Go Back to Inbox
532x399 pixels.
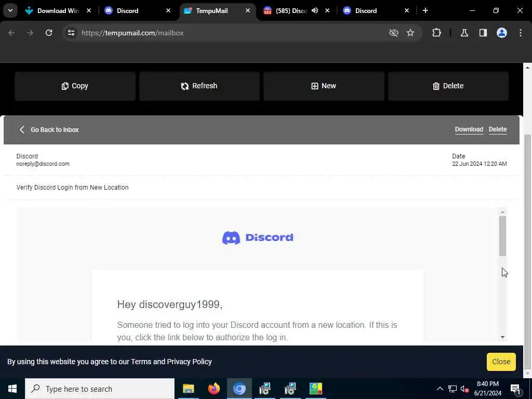pos(49,129)
